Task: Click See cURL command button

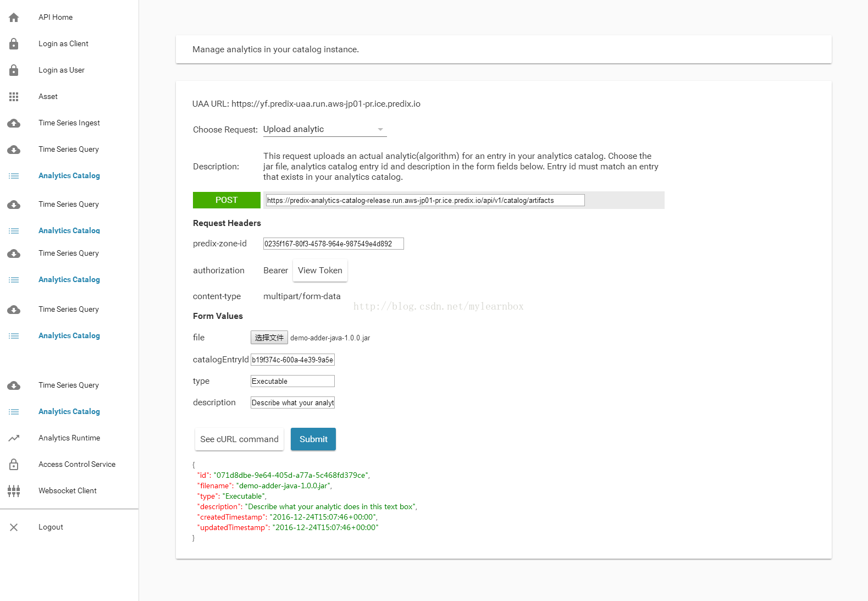Action: (x=239, y=439)
